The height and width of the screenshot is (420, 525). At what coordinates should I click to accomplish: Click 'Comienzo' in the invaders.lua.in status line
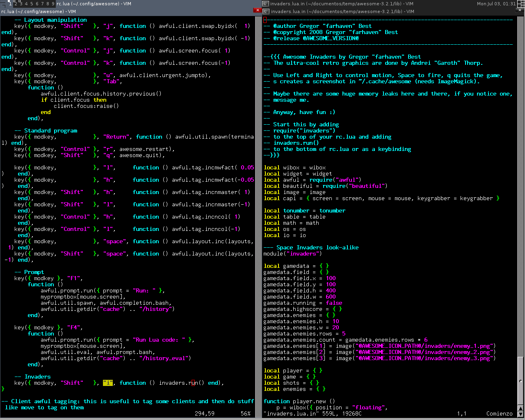pyautogui.click(x=500, y=413)
